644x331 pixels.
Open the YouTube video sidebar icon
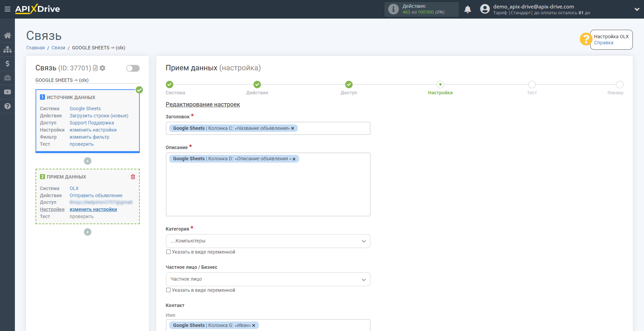click(x=7, y=92)
